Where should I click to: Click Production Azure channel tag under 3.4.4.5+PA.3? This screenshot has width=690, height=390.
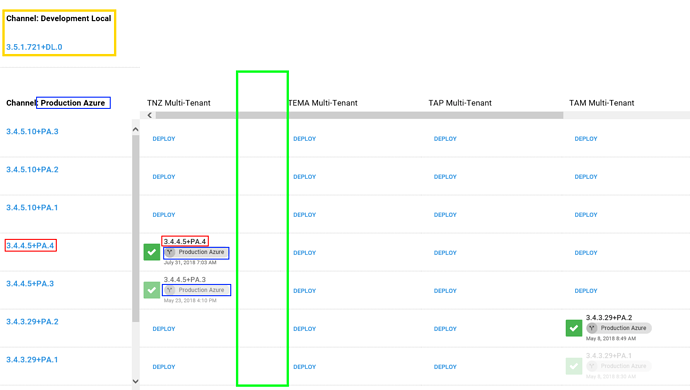click(x=196, y=290)
